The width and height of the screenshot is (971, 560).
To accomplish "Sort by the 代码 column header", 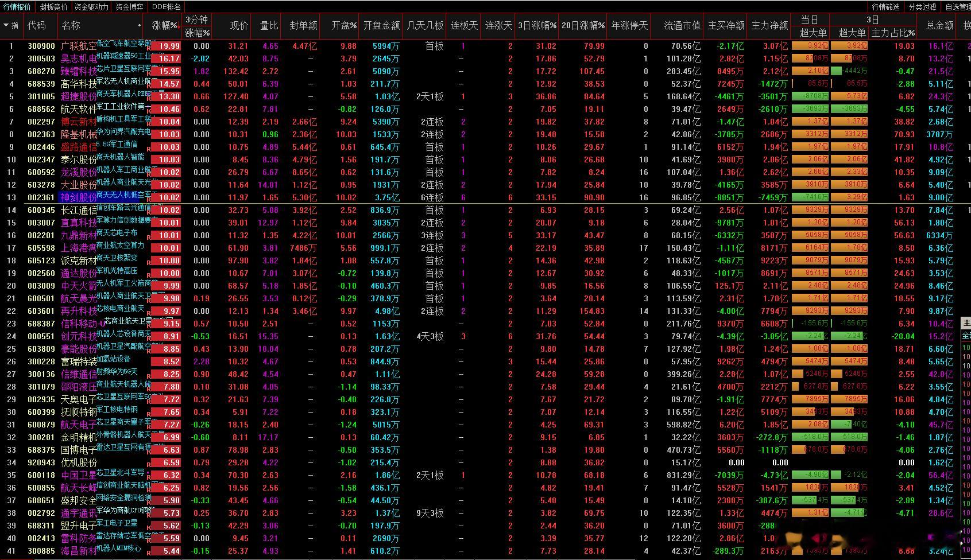I will 37,26.
